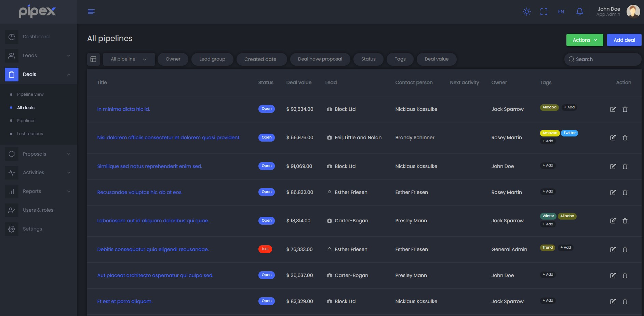644x316 pixels.
Task: Open the notifications bell
Action: point(579,12)
